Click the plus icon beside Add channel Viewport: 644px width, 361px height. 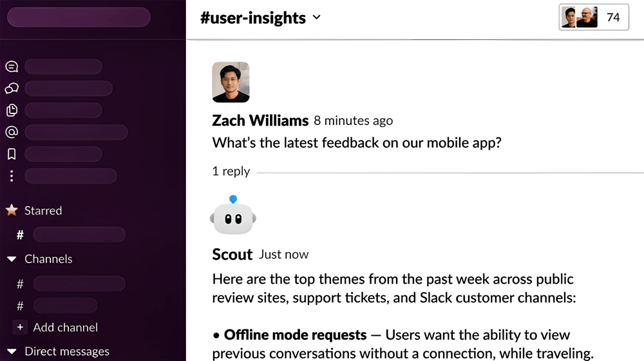[20, 327]
